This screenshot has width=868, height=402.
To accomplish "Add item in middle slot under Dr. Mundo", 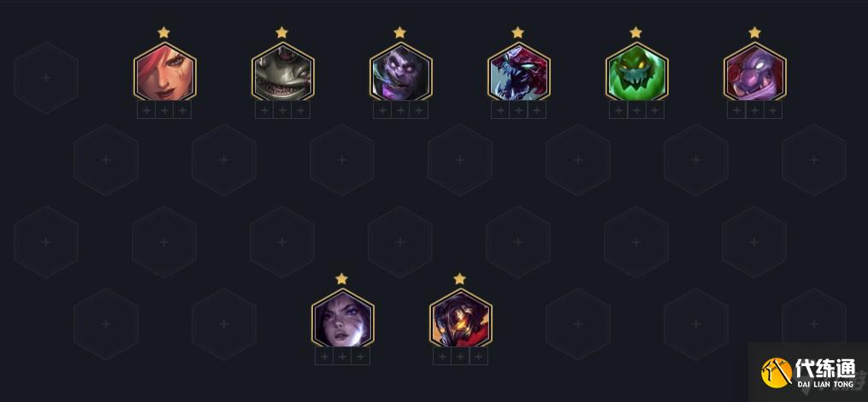I will pos(400,110).
